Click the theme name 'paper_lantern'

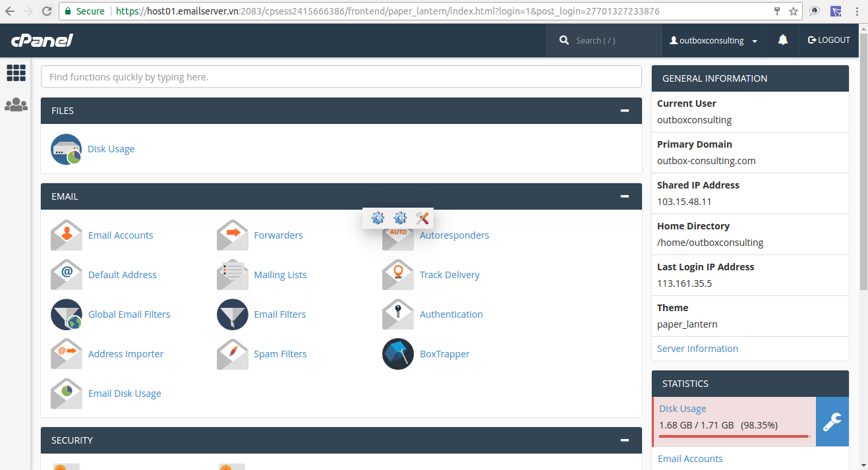[x=687, y=324]
